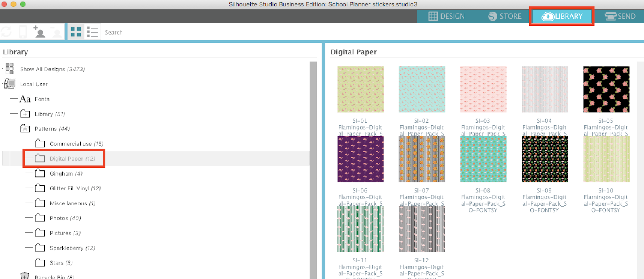Click the library tree vertical scrollbar
644x279 pixels.
point(313,170)
